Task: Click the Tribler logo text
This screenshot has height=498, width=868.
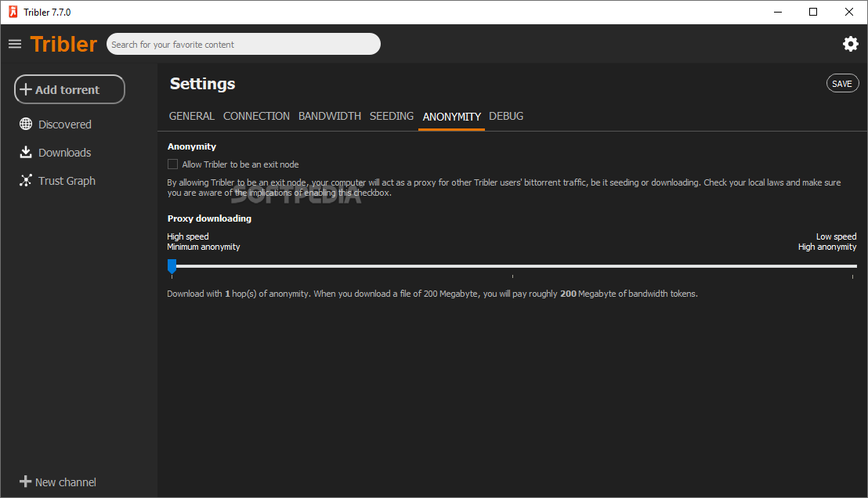Action: click(x=63, y=44)
